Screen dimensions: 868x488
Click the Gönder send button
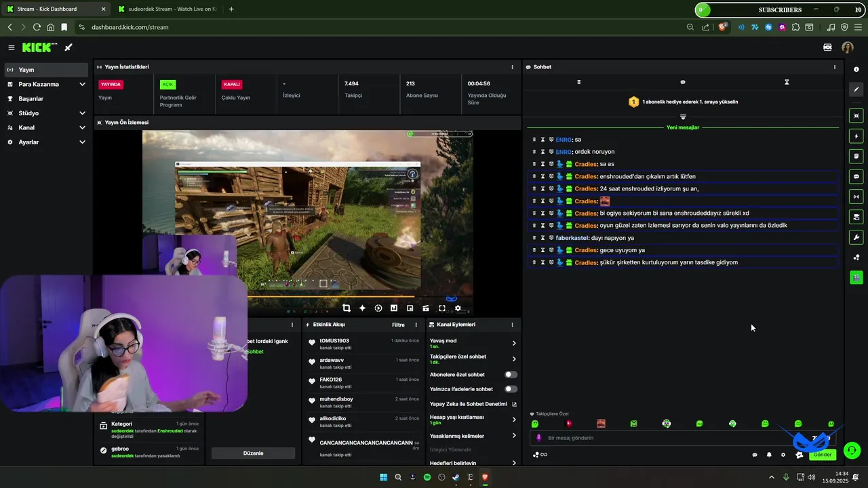(822, 455)
